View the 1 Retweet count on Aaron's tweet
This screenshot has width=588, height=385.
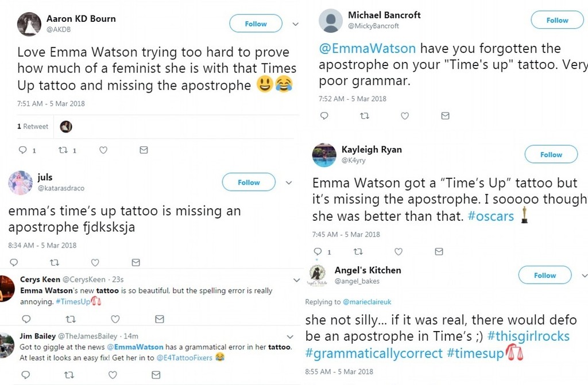click(33, 127)
